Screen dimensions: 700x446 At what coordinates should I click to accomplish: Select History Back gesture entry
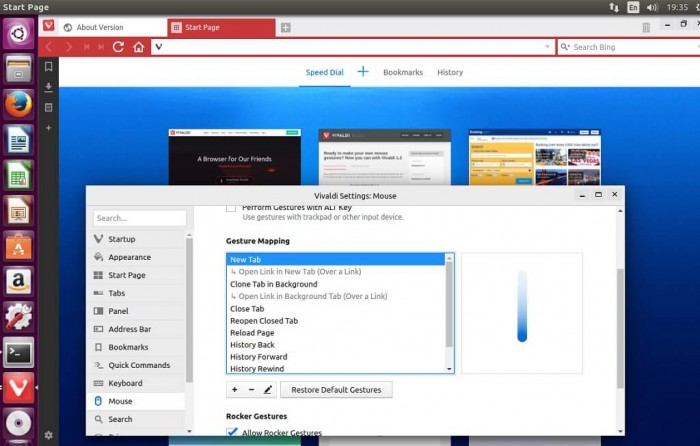click(336, 345)
